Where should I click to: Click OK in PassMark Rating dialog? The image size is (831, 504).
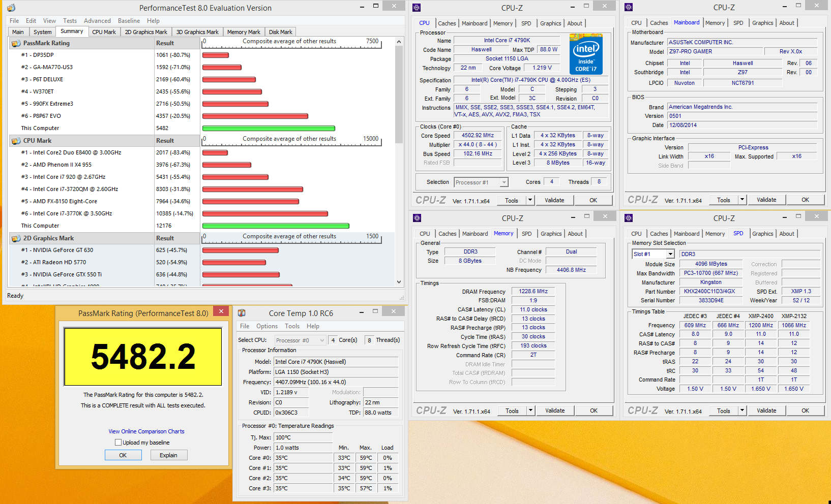click(123, 455)
